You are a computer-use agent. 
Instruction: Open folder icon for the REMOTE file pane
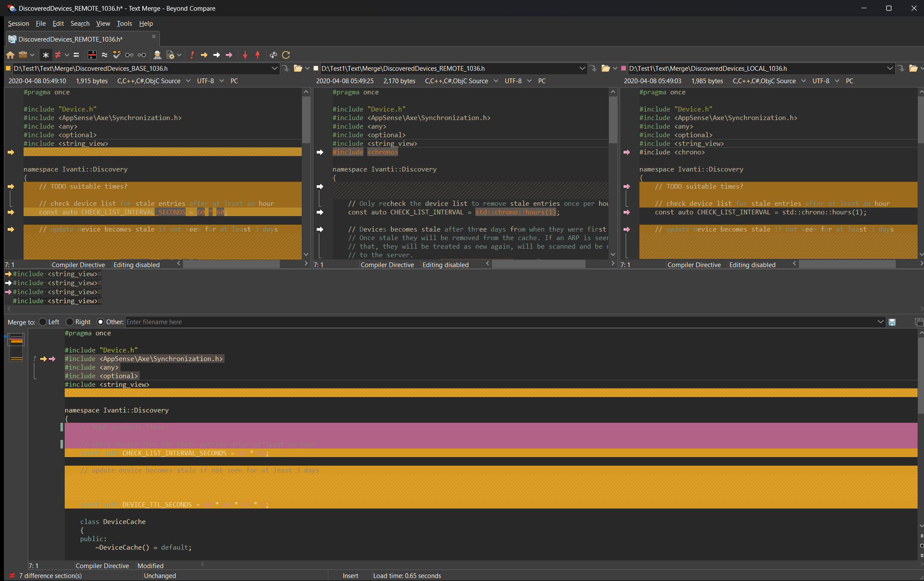[606, 68]
